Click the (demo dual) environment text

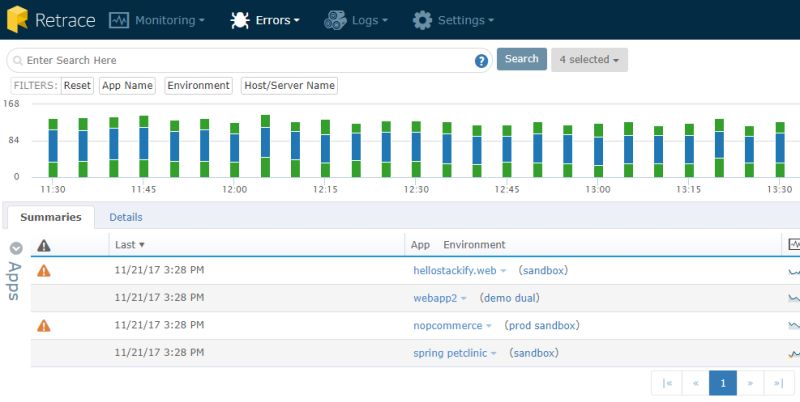click(x=509, y=298)
